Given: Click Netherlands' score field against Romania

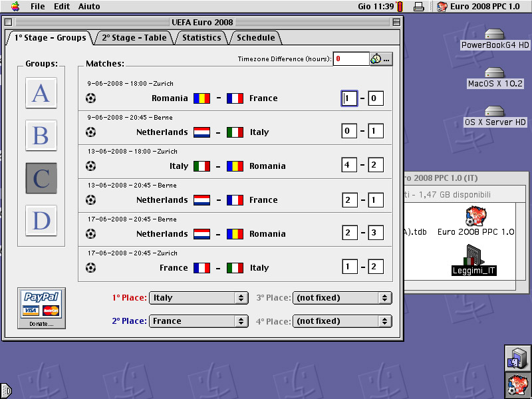Looking at the screenshot, I should [x=350, y=233].
